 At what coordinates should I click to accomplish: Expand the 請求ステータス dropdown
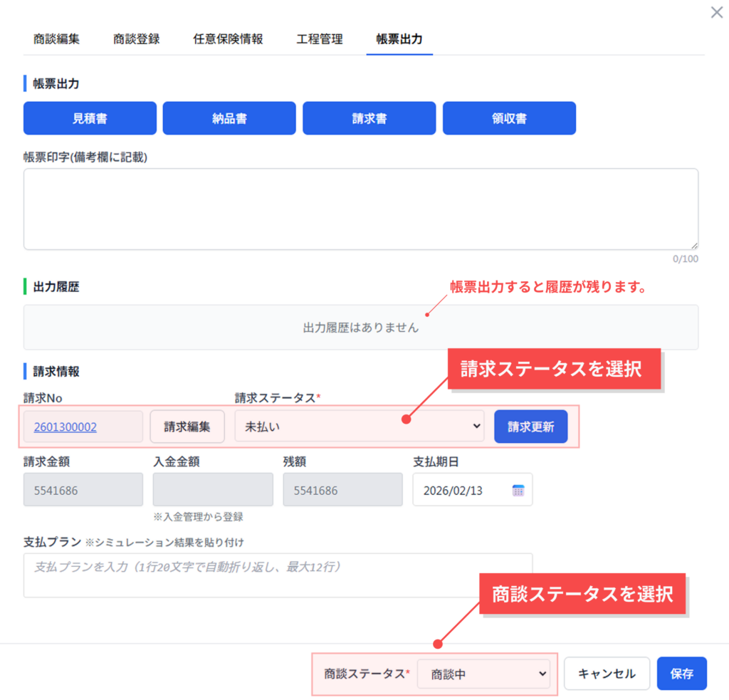pyautogui.click(x=360, y=427)
